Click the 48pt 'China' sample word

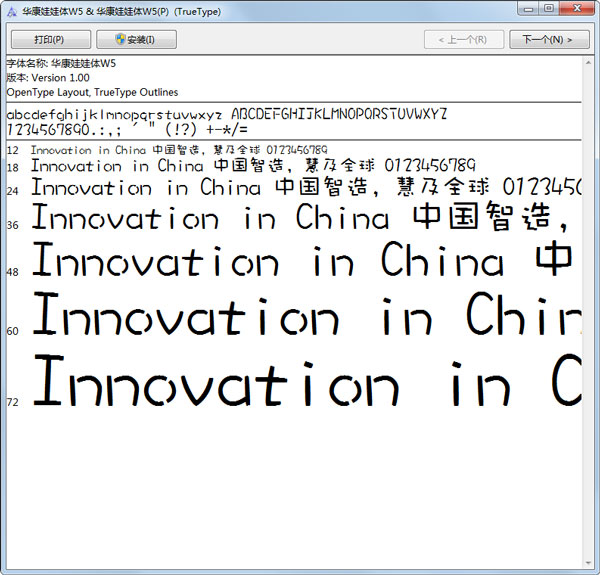click(442, 259)
